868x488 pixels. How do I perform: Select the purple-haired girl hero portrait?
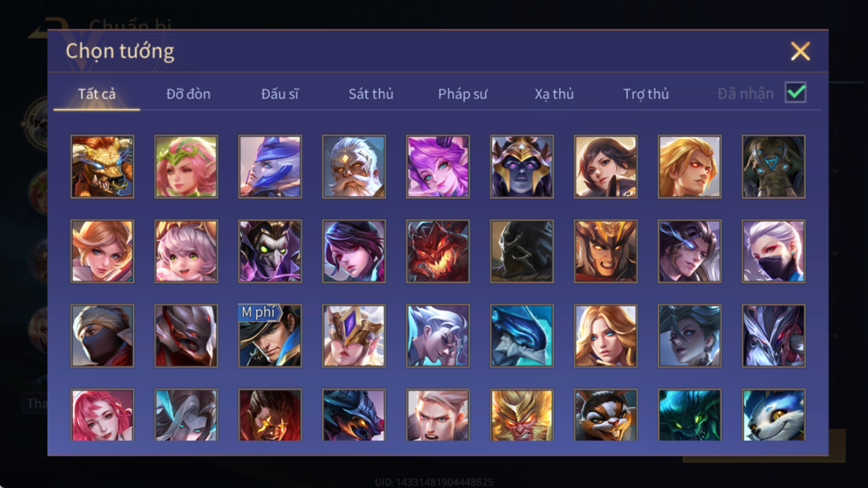click(x=438, y=166)
